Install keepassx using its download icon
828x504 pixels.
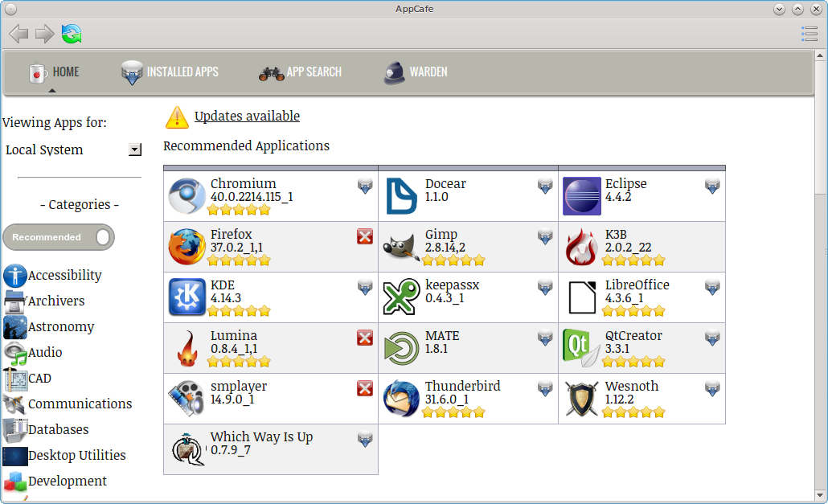545,287
